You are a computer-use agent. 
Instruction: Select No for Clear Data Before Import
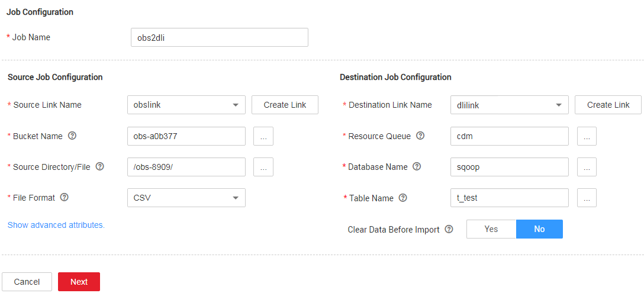point(539,229)
